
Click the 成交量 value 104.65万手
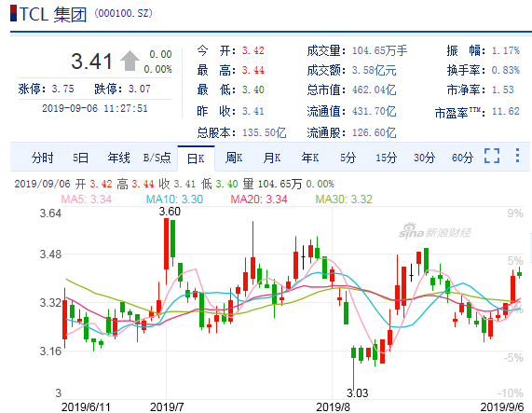[x=379, y=50]
